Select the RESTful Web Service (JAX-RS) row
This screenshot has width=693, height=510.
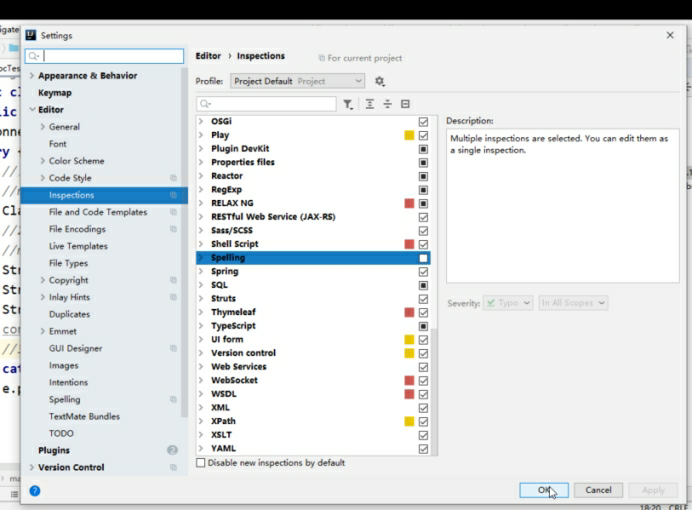[x=313, y=217]
